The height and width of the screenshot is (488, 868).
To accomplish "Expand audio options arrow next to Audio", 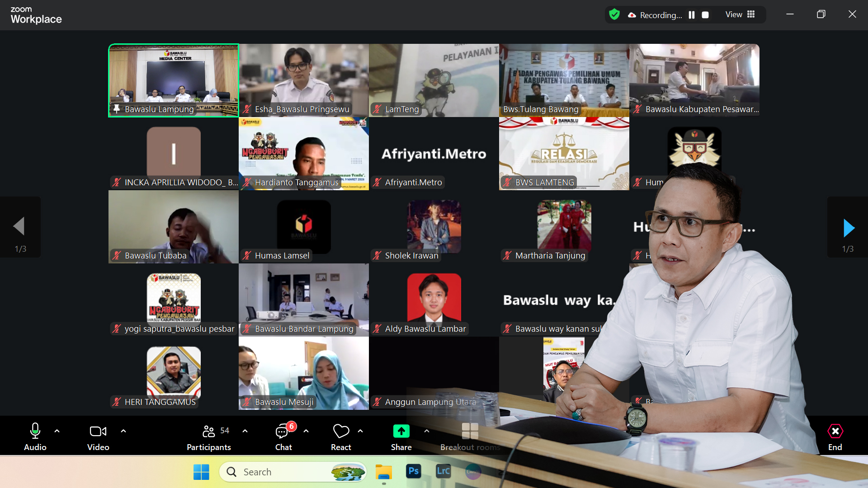I will pos(57,431).
